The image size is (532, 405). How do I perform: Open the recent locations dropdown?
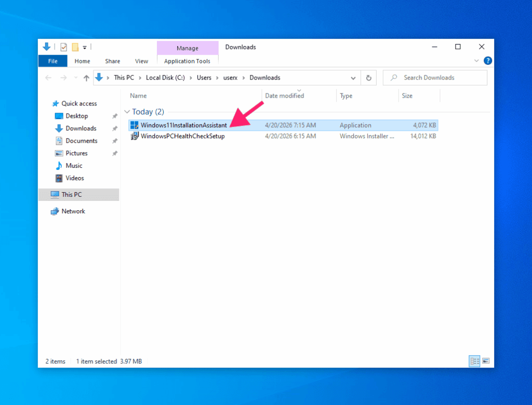click(76, 78)
